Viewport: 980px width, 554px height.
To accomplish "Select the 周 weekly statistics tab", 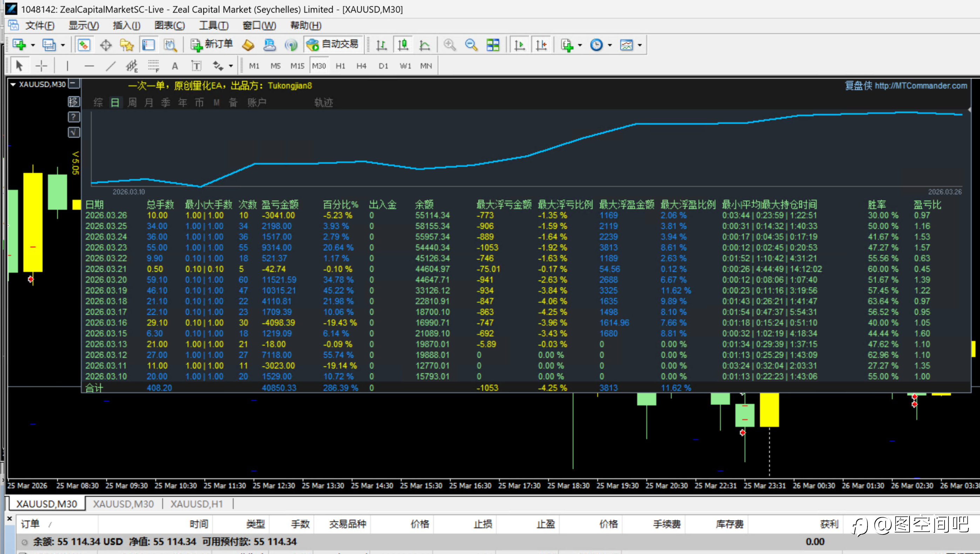I will [x=132, y=102].
